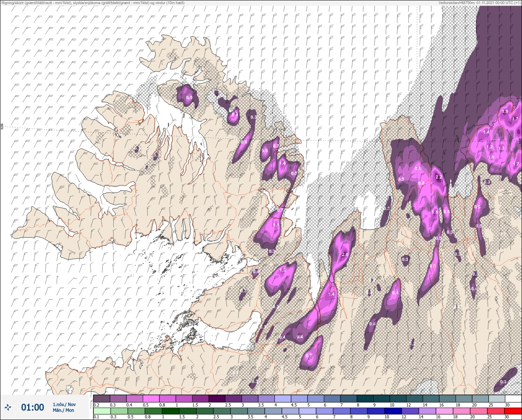Screen dimensions: 522x420
Task: Click the 1.8 precipitation value on the map
Action: (435, 212)
